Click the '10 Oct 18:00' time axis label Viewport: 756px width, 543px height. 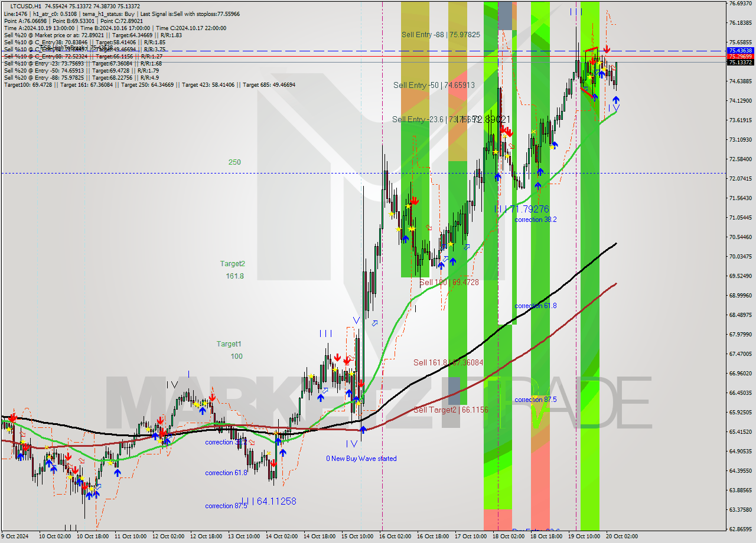pyautogui.click(x=92, y=537)
